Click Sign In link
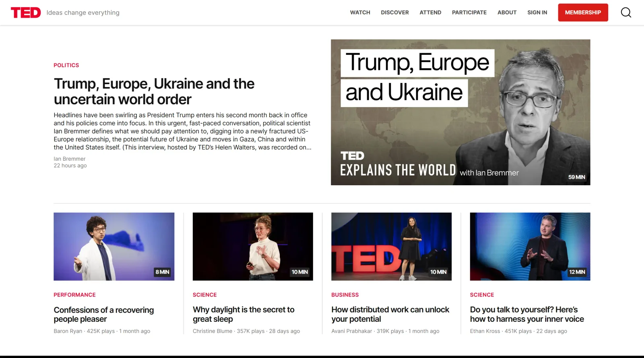 537,12
